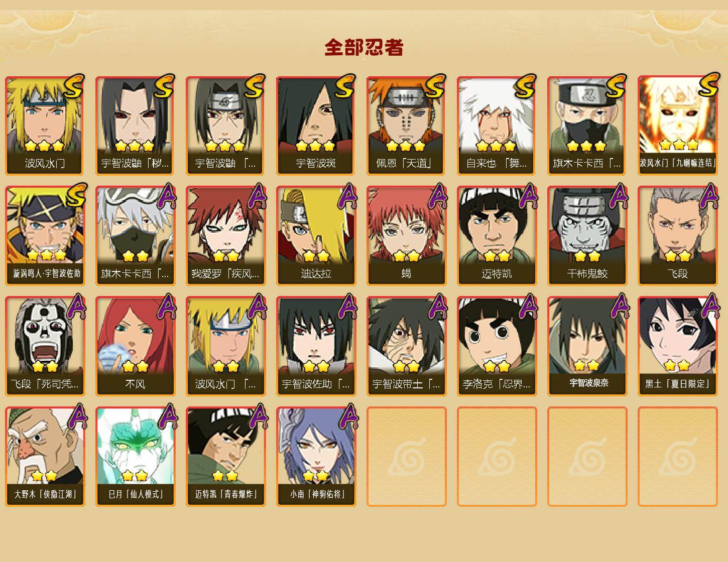Select the 漩涡鸣人·宇智波佐助 card
728x562 pixels.
(45, 236)
